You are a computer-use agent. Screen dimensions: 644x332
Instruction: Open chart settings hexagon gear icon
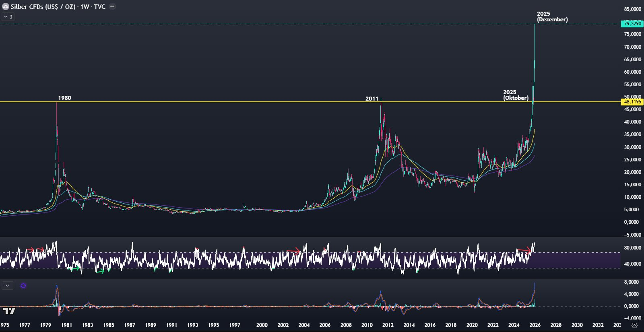(635, 325)
